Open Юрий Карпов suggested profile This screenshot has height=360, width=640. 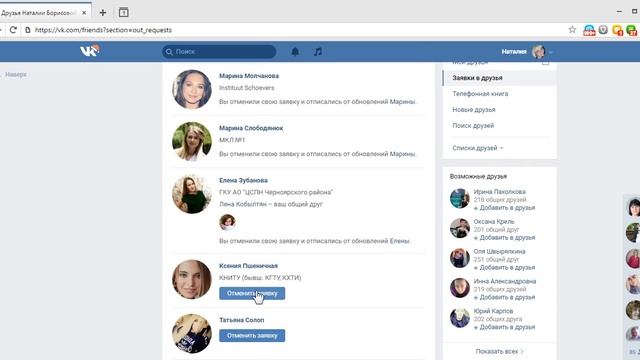[x=493, y=311]
